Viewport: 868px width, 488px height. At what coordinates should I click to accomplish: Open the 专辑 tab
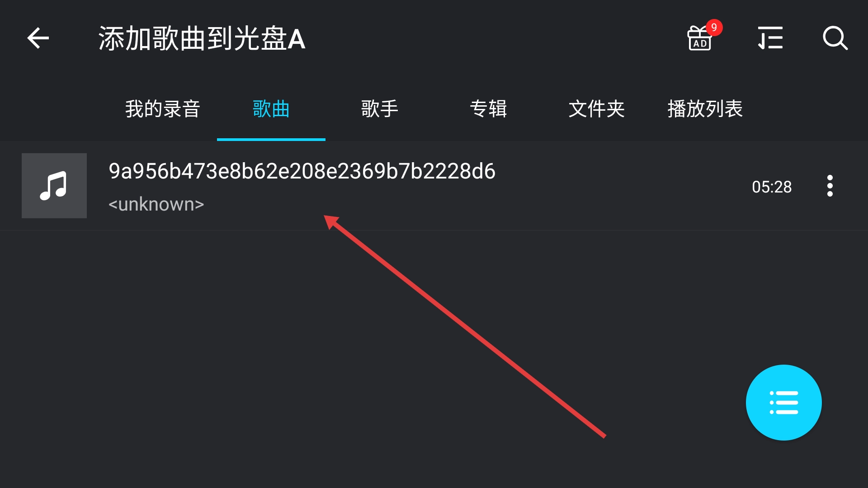click(x=488, y=109)
